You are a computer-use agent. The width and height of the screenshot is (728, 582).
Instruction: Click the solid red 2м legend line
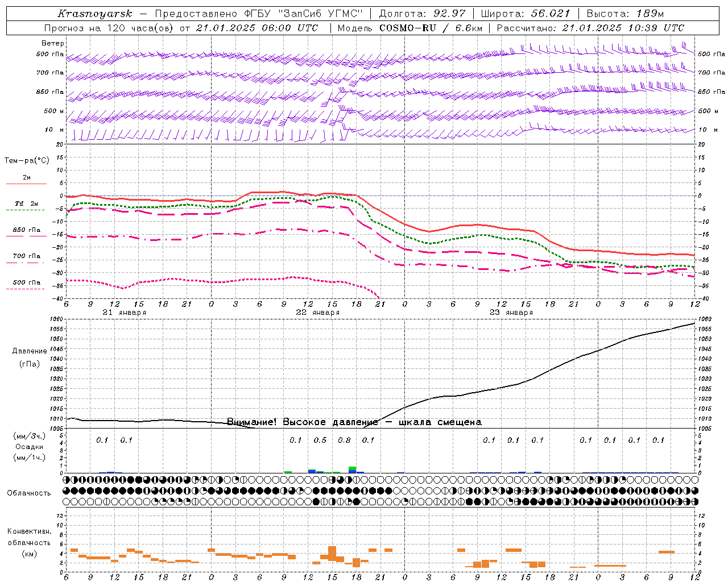(26, 184)
